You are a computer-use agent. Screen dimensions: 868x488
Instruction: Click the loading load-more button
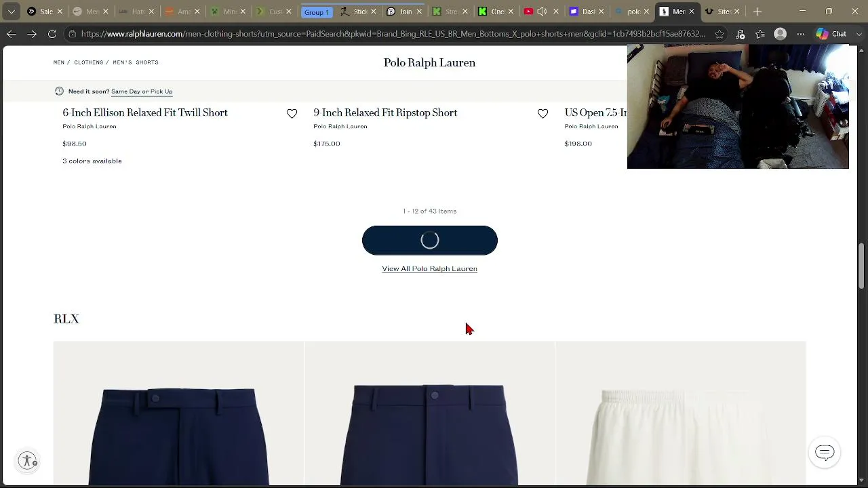[x=430, y=241]
